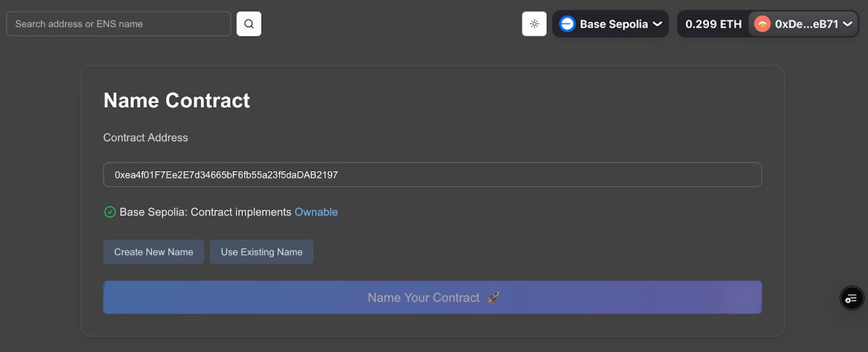Image resolution: width=868 pixels, height=352 pixels.
Task: Open the floating list icon at right edge
Action: (x=851, y=298)
